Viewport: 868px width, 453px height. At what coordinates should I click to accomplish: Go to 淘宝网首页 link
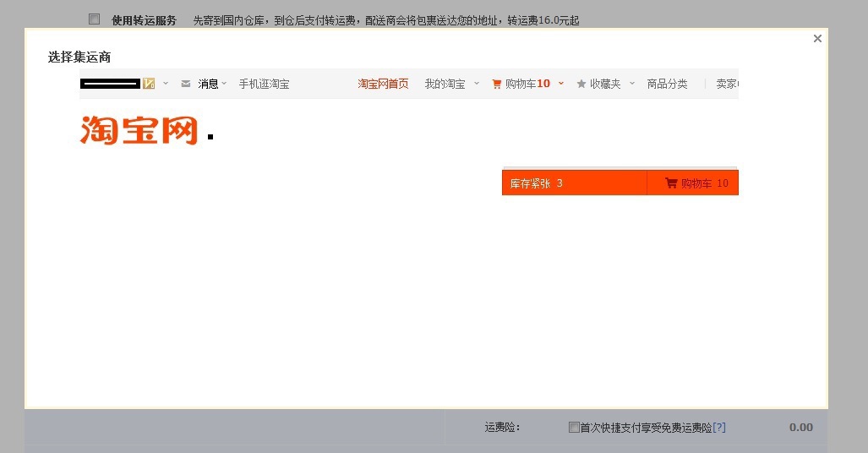tap(383, 84)
